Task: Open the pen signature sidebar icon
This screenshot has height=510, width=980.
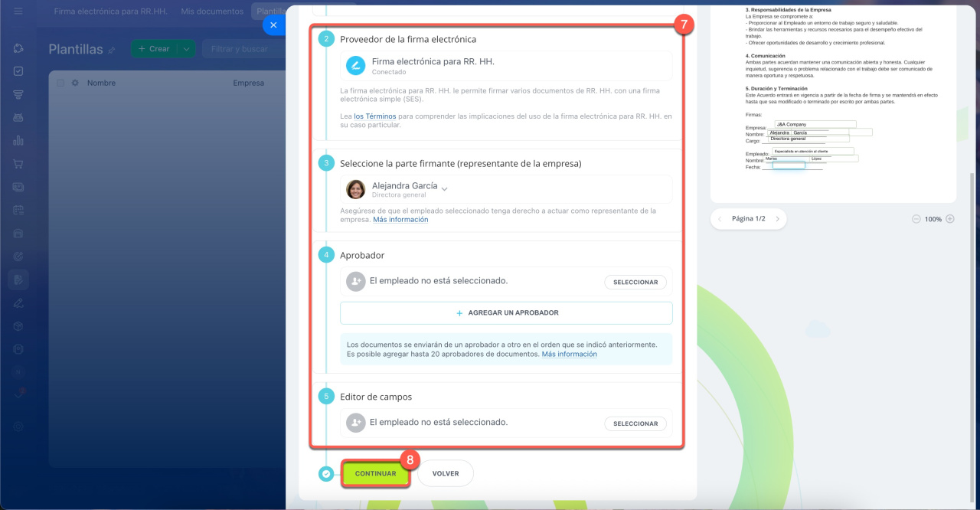Action: [x=18, y=303]
